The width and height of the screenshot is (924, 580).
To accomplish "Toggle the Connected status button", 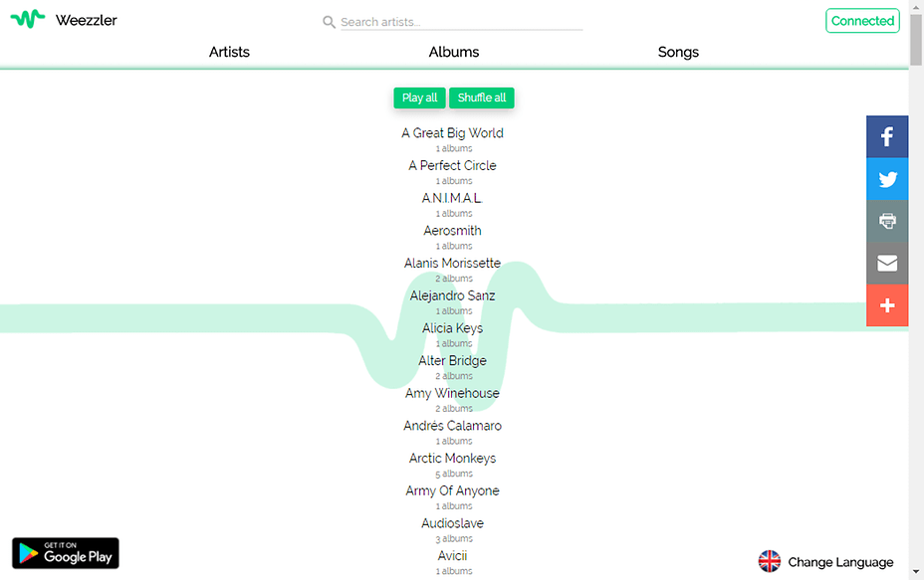I will (x=862, y=21).
